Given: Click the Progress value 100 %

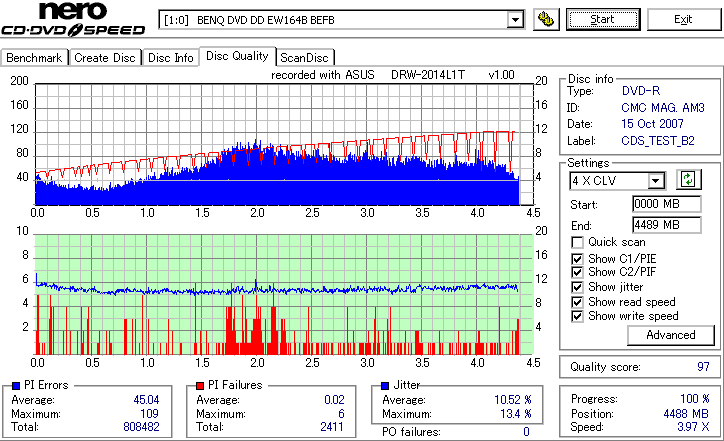Looking at the screenshot, I should tap(694, 399).
